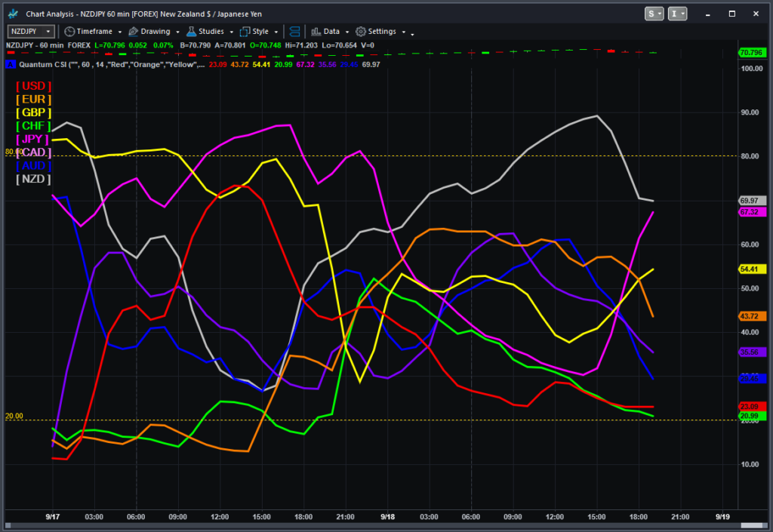Click the chain link icon on the toolbar
Viewport: 773px width, 532px height.
(x=294, y=32)
